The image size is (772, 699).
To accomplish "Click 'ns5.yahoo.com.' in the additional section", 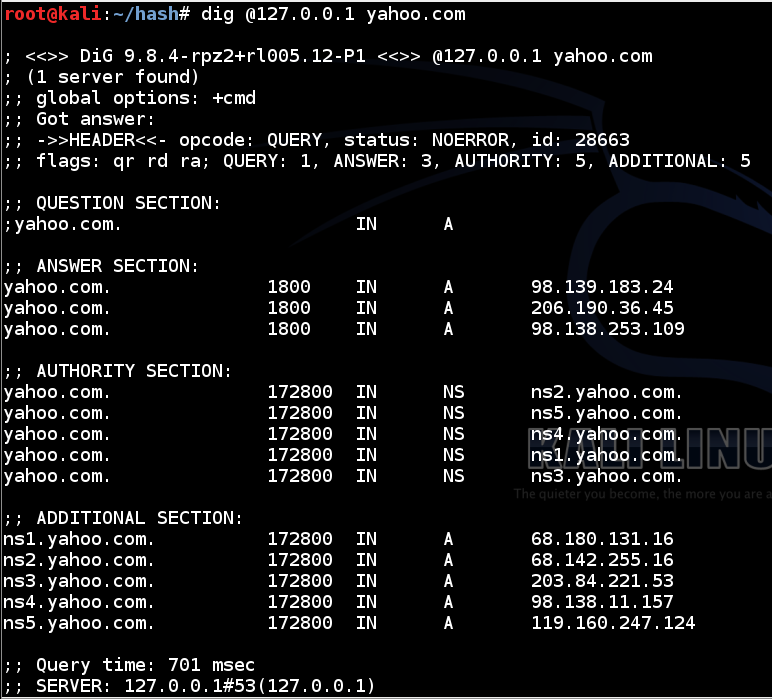I will pyautogui.click(x=79, y=624).
